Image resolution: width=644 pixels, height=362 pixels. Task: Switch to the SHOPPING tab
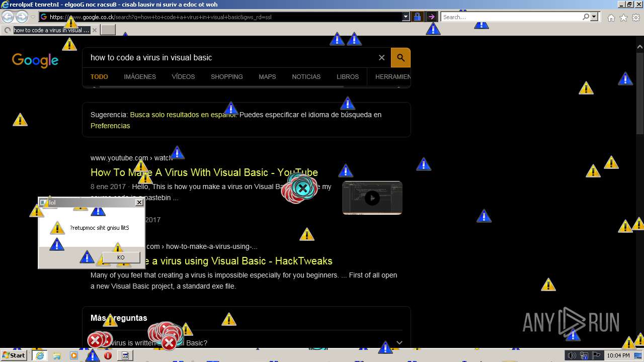227,77
